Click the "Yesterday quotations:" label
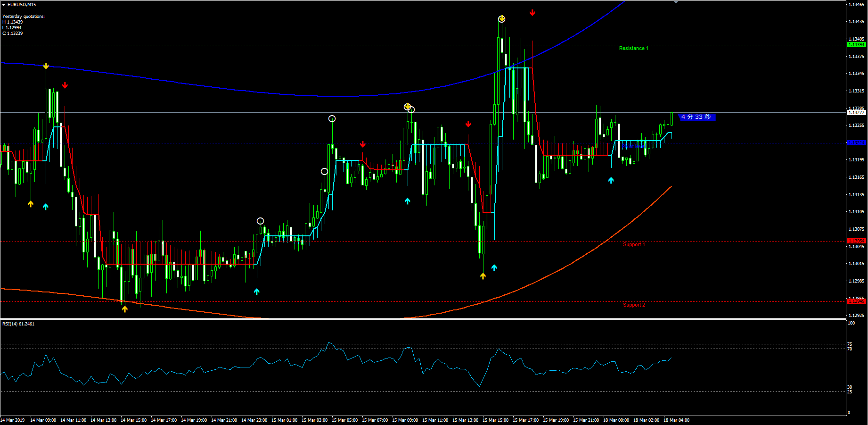This screenshot has width=868, height=425. [x=24, y=17]
